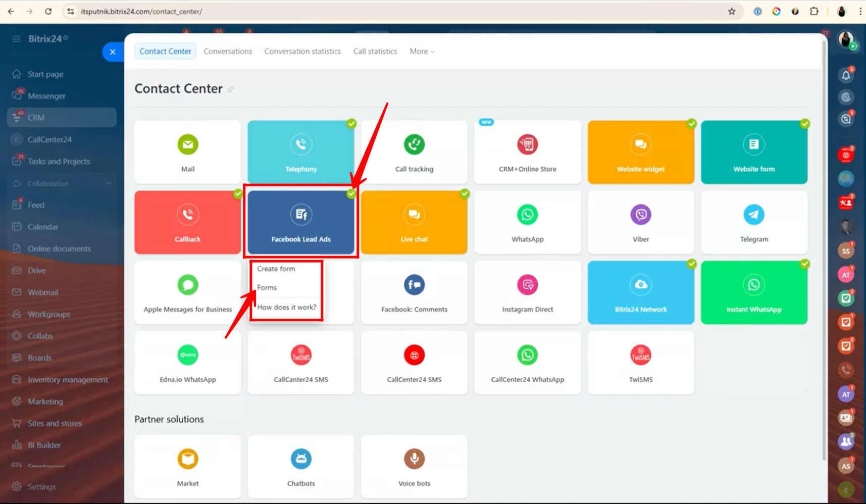The image size is (866, 504).
Task: Open the CallCenter24 WhatsApp tile
Action: click(x=528, y=363)
